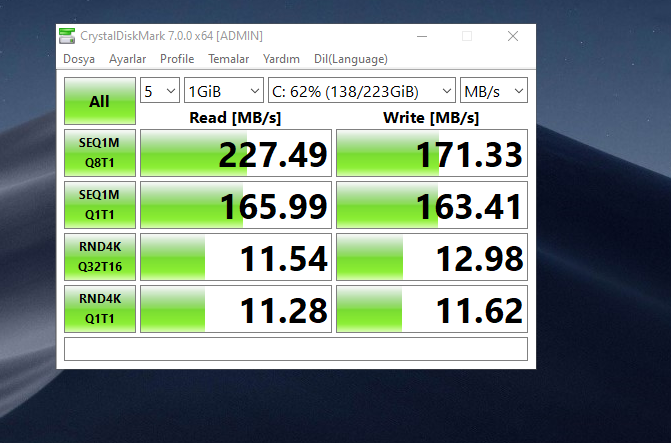This screenshot has height=443, width=671.
Task: Open the Yardım menu
Action: coord(281,59)
